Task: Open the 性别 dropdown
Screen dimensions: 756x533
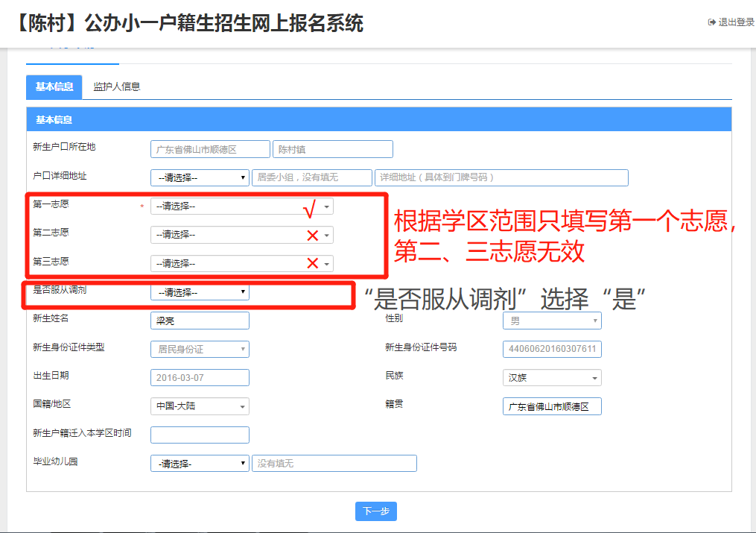Action: point(551,321)
